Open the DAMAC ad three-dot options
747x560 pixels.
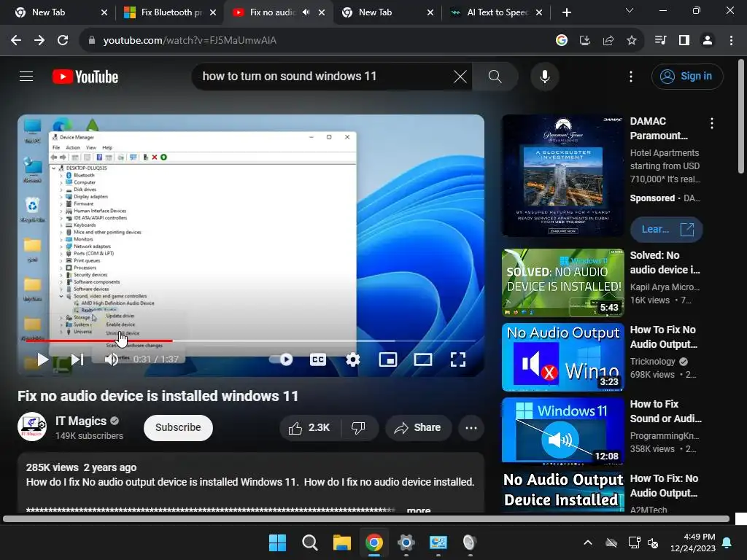712,123
